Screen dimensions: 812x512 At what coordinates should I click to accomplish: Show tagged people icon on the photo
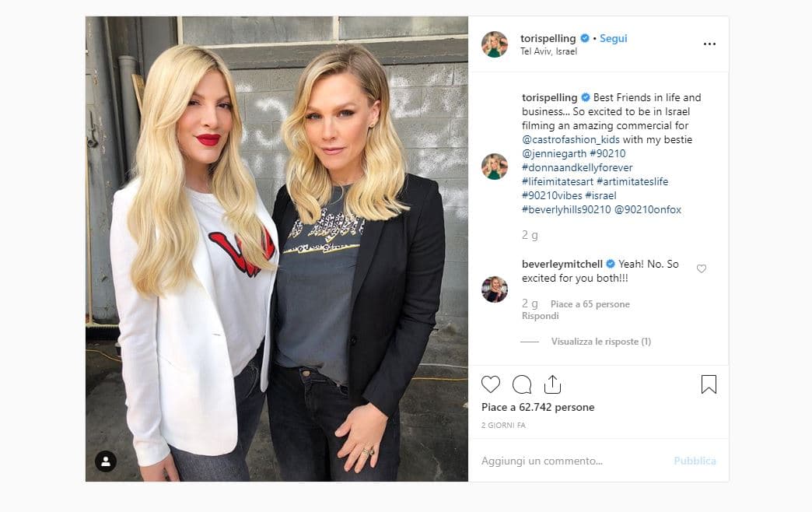(106, 461)
